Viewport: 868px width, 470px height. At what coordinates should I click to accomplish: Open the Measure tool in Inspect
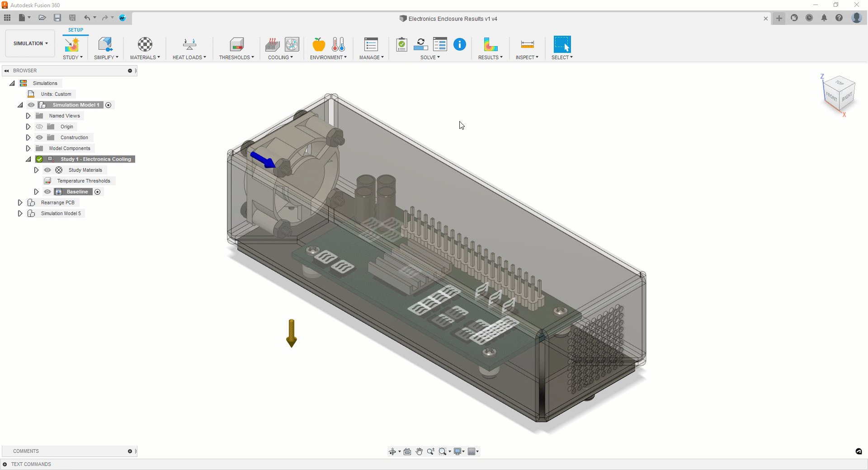(x=527, y=45)
